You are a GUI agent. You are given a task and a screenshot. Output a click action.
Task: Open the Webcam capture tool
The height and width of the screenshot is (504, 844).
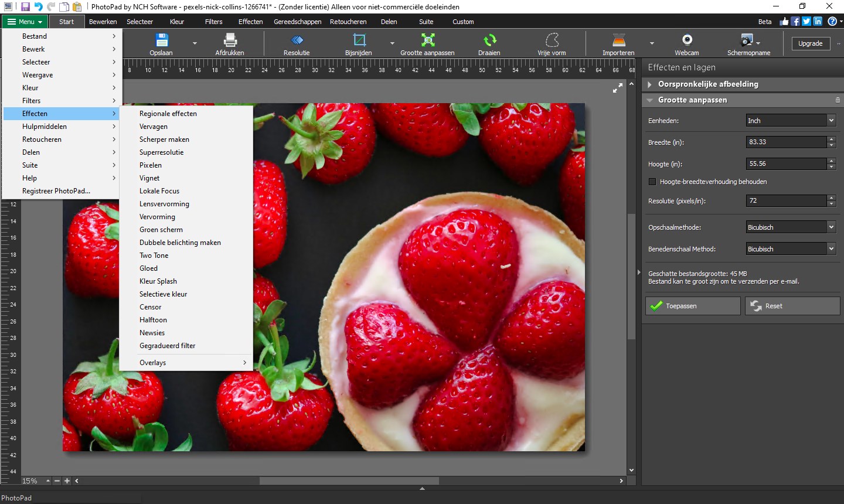pyautogui.click(x=687, y=40)
